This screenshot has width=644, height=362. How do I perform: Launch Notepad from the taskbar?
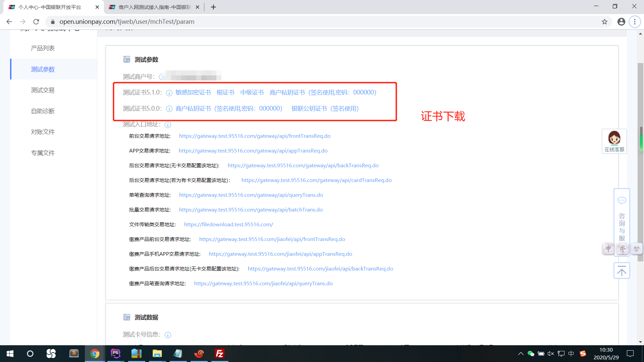pos(178,354)
